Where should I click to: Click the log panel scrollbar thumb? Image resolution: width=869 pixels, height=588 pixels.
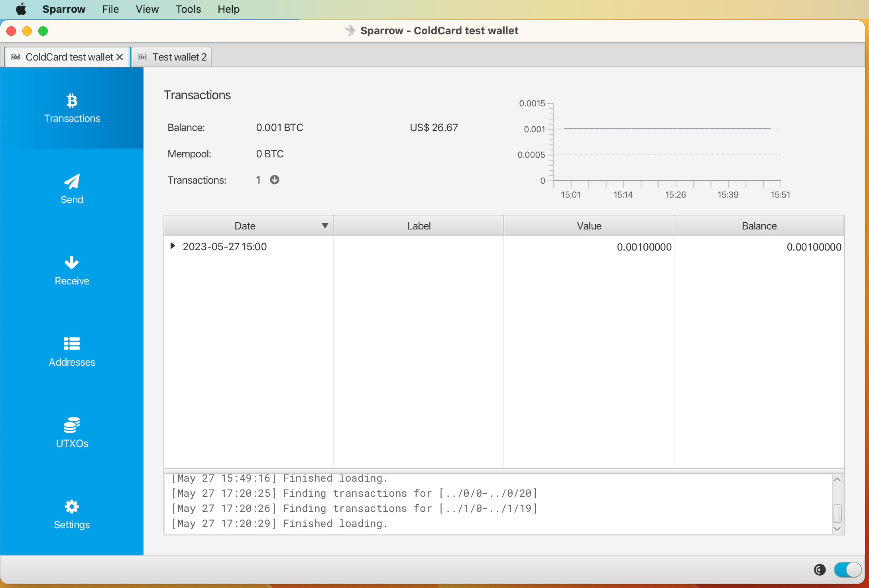point(838,514)
